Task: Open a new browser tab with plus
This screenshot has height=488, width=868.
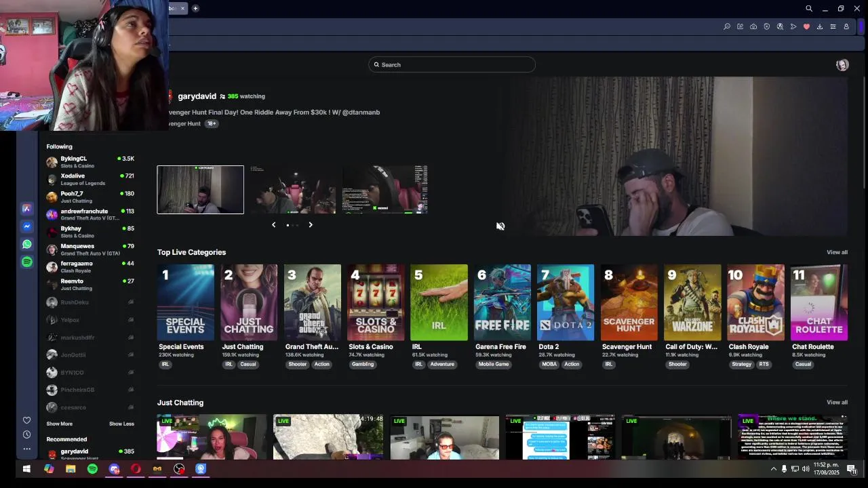Action: [x=195, y=8]
